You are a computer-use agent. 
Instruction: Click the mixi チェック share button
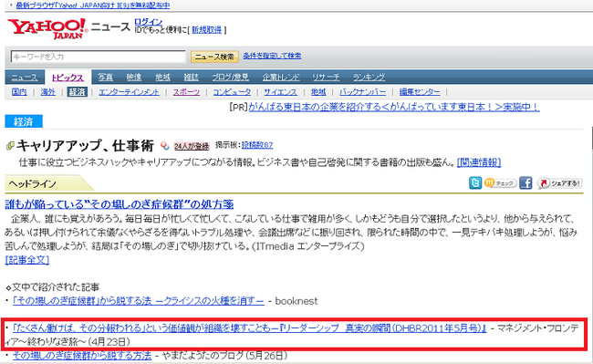(x=500, y=183)
